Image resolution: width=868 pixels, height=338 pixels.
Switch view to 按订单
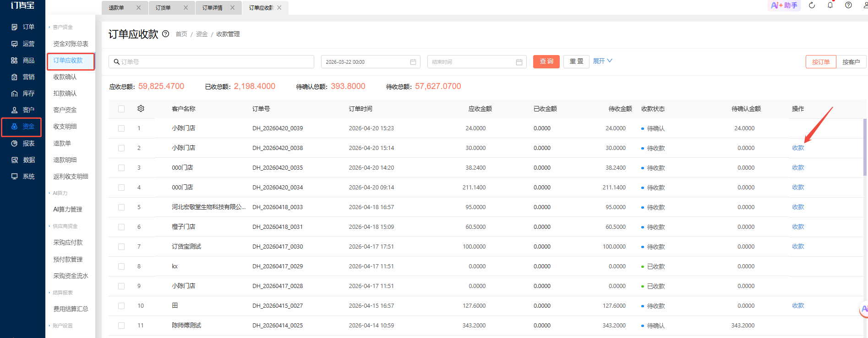click(821, 62)
